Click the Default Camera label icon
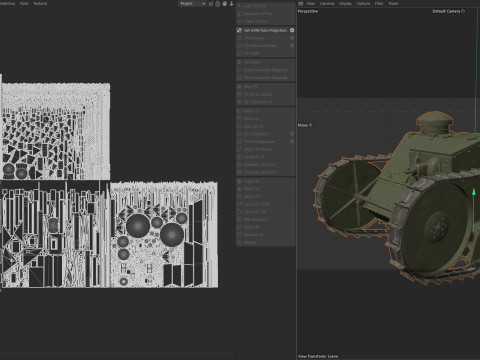Image resolution: width=480 pixels, height=360 pixels. (463, 11)
